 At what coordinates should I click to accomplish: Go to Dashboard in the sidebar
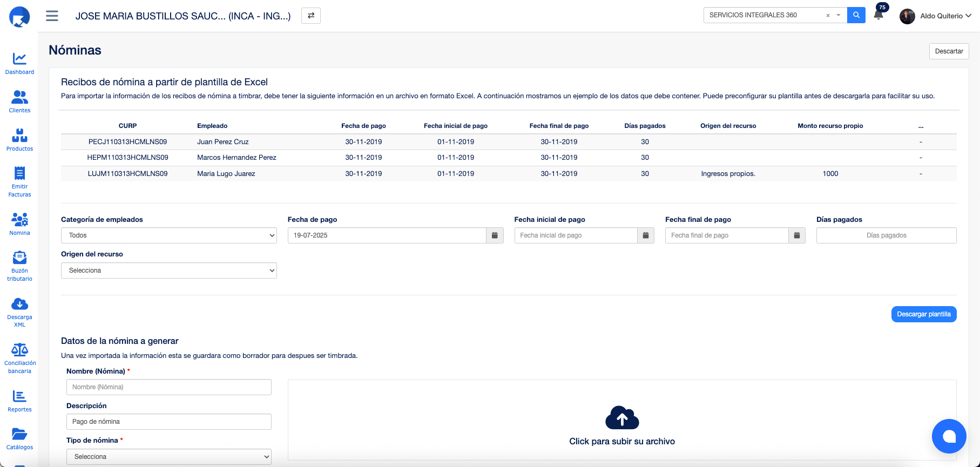[19, 63]
